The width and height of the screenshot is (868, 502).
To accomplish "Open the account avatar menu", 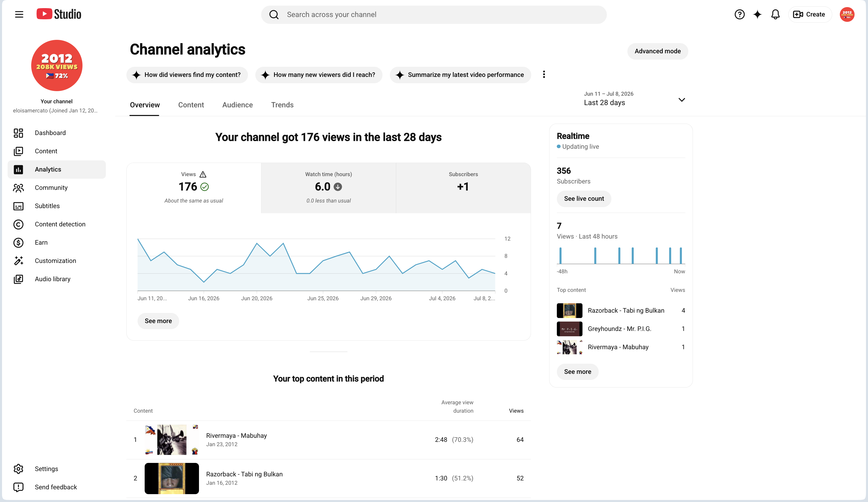I will click(847, 14).
